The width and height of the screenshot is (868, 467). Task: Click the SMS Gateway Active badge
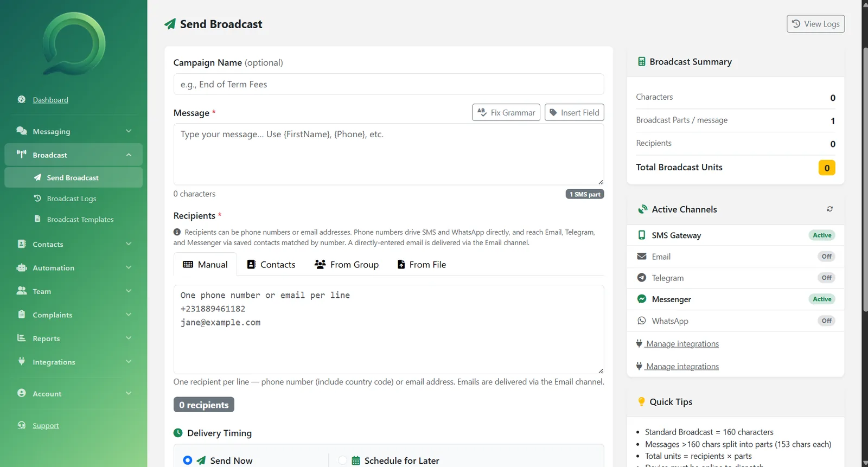(822, 235)
